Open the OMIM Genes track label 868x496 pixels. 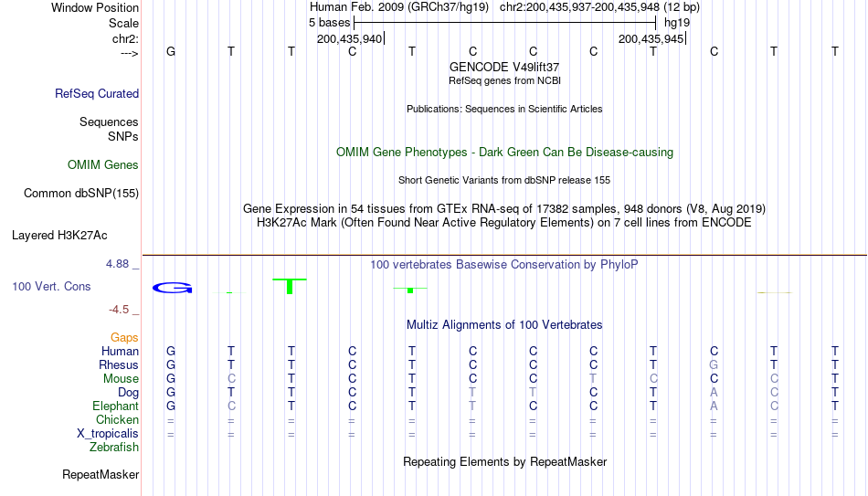(103, 165)
